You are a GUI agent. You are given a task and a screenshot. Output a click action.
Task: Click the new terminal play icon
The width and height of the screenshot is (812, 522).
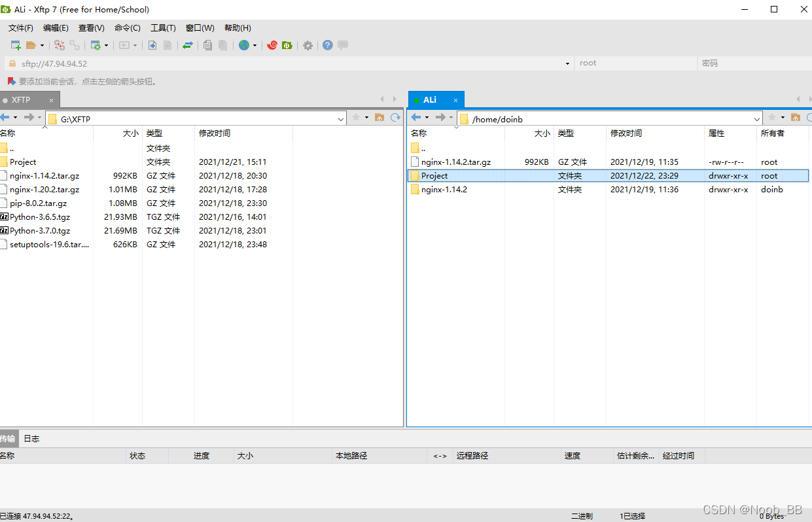click(124, 45)
